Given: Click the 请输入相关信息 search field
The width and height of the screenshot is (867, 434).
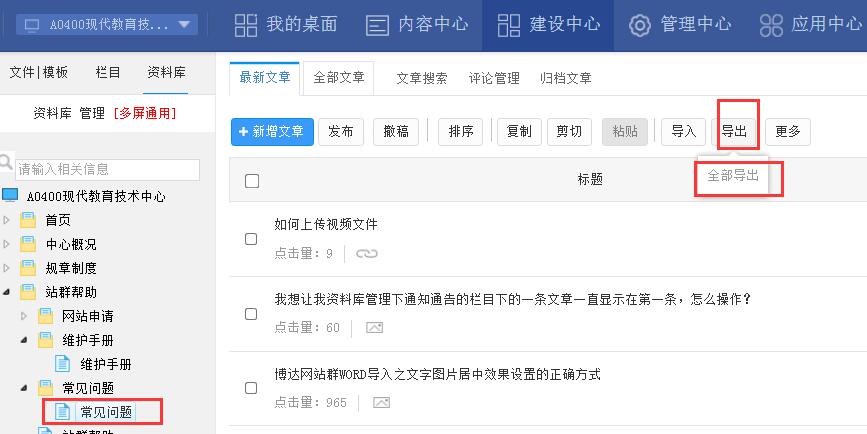Looking at the screenshot, I should point(108,169).
